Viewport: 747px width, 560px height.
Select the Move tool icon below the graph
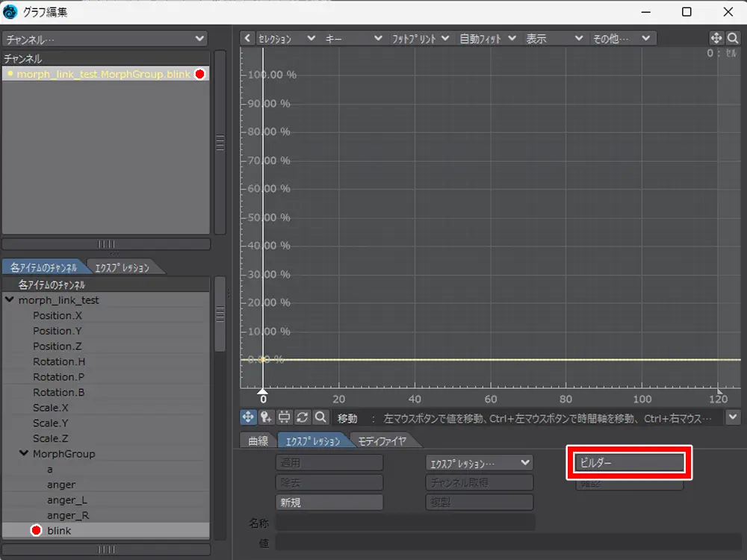[x=248, y=417]
